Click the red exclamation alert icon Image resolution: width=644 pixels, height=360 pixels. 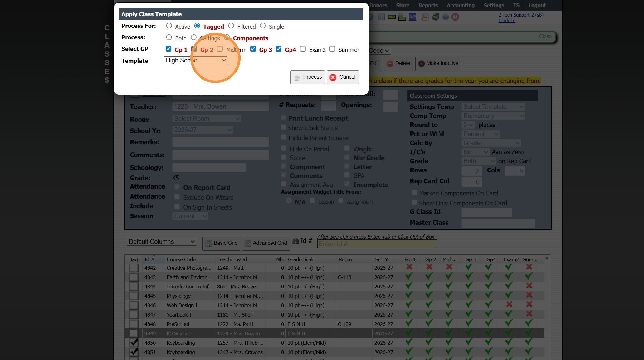click(x=455, y=17)
